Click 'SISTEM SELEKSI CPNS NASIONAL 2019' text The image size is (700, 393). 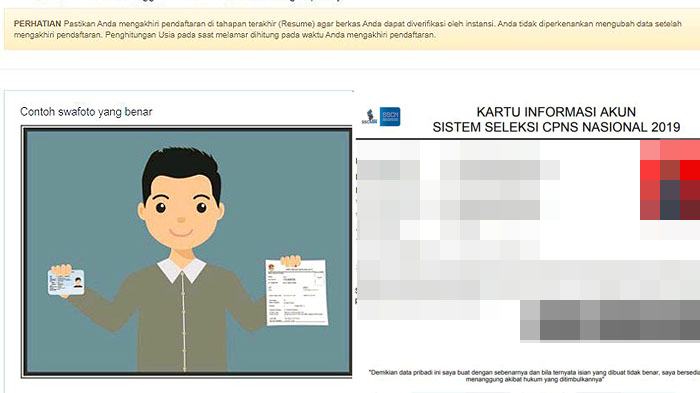pyautogui.click(x=556, y=127)
